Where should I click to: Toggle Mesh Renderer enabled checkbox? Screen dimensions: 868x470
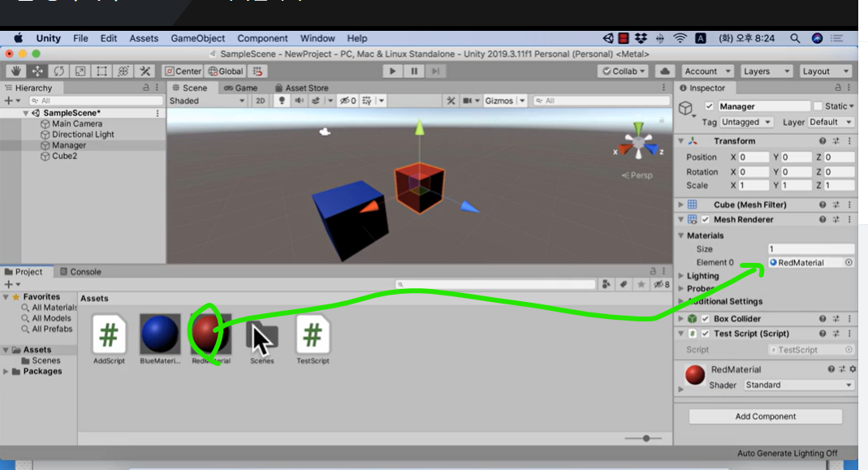click(x=706, y=220)
